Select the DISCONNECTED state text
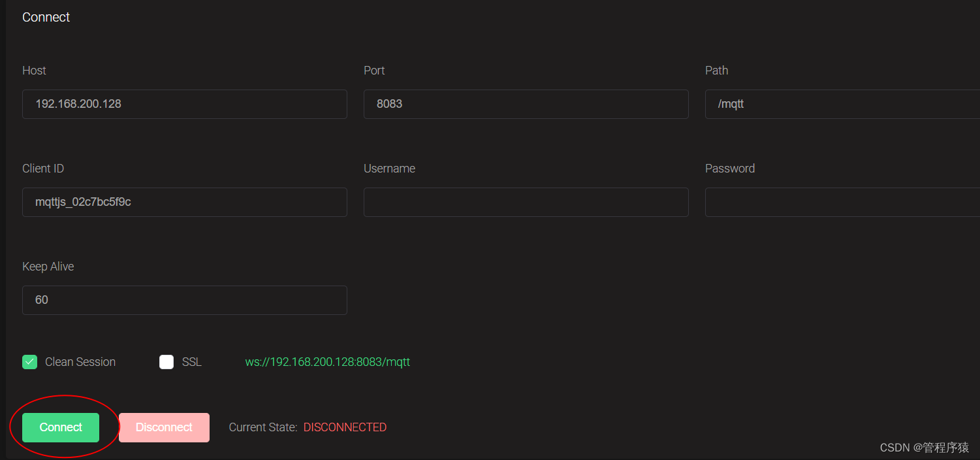The width and height of the screenshot is (980, 460). (345, 427)
